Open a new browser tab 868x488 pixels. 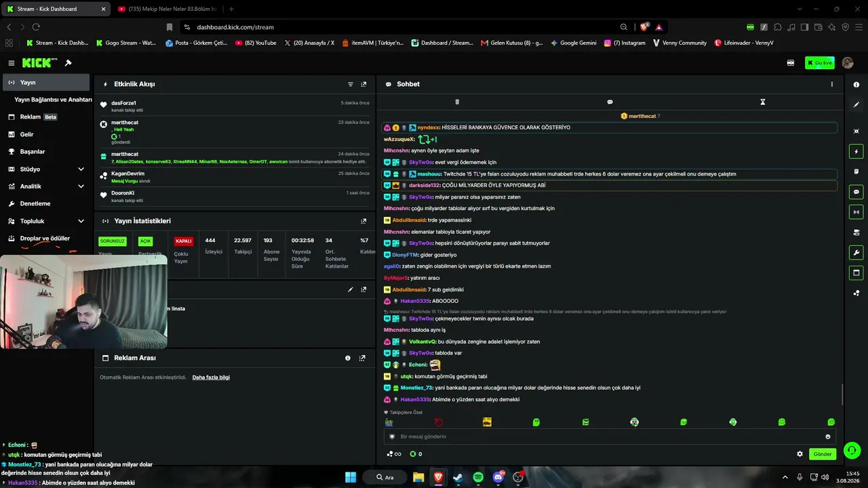231,9
